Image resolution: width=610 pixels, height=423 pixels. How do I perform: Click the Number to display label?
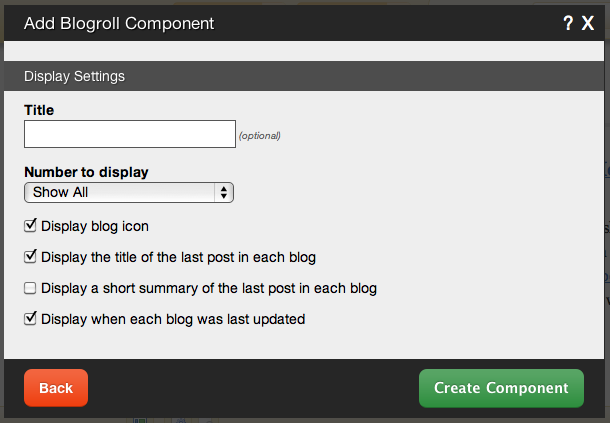click(86, 172)
